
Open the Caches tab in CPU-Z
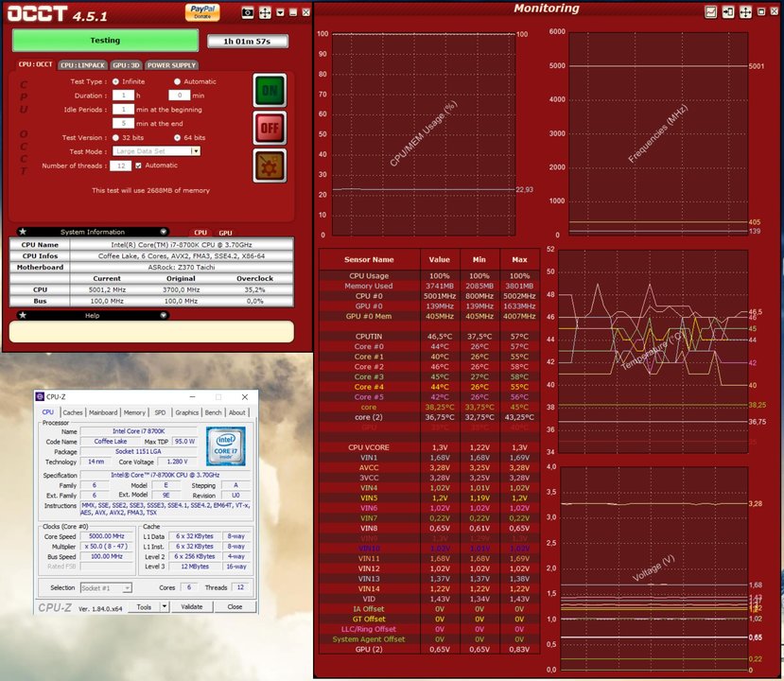73,412
